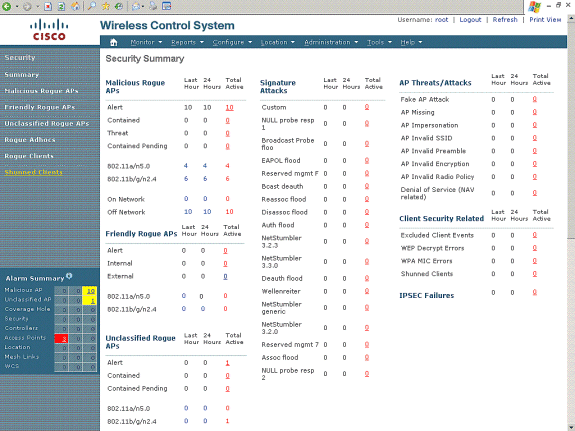
Task: Click Fake AP Attack total active count
Action: click(x=535, y=99)
